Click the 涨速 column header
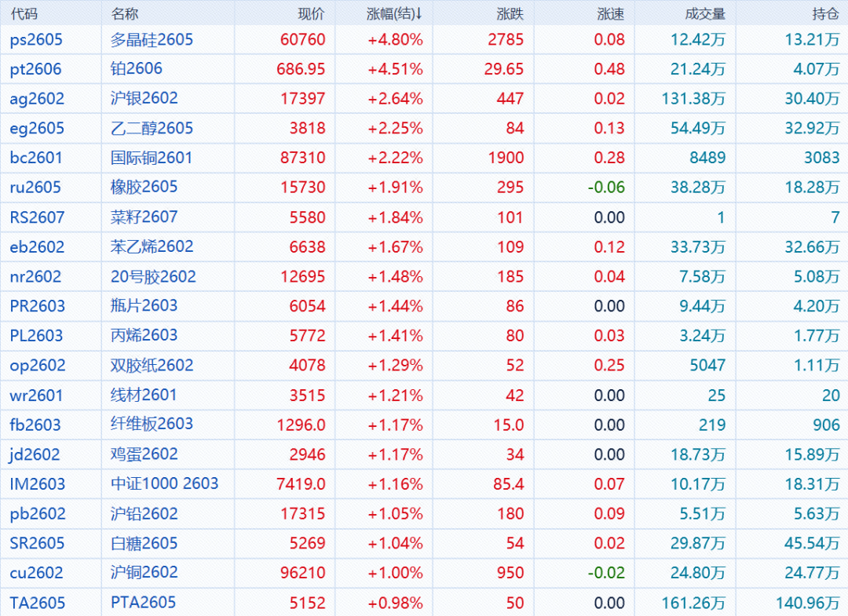The height and width of the screenshot is (616, 848). [x=611, y=13]
